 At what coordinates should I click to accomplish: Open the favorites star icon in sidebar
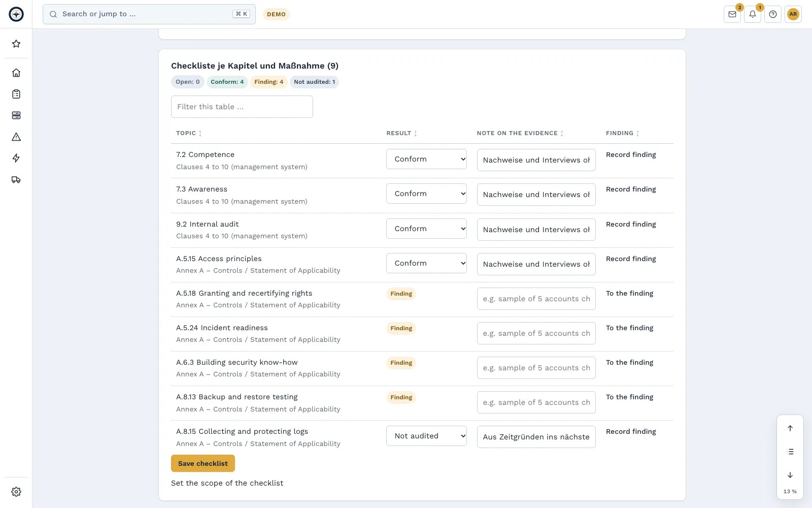(x=16, y=44)
